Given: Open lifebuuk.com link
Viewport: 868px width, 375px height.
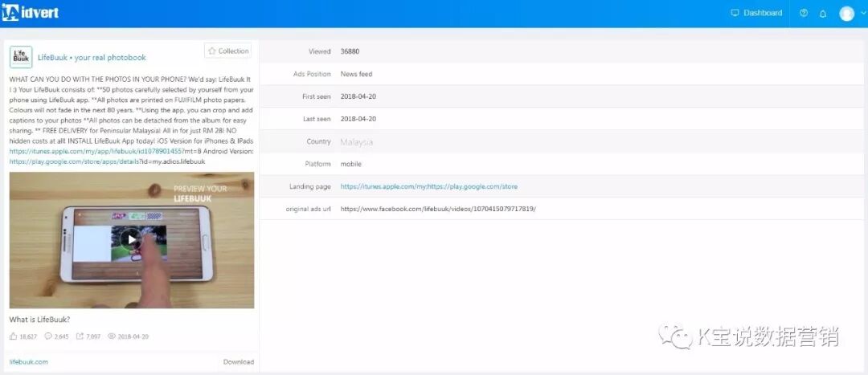Looking at the screenshot, I should click(29, 361).
